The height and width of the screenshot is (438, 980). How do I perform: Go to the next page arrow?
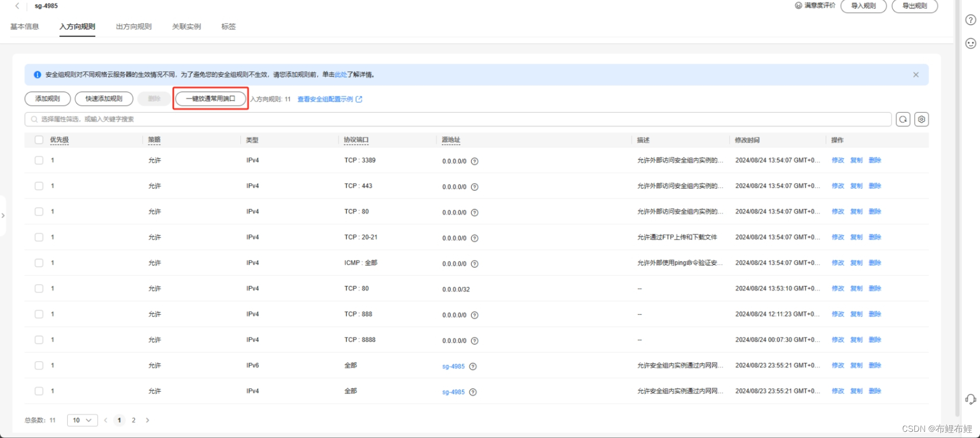pyautogui.click(x=148, y=420)
